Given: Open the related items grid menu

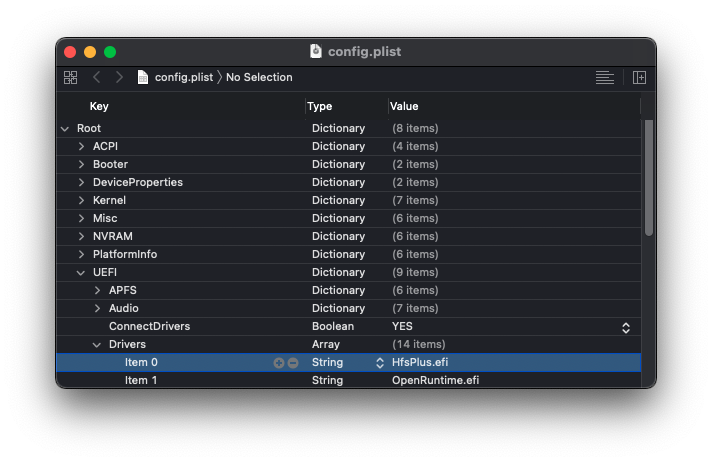Looking at the screenshot, I should click(70, 77).
